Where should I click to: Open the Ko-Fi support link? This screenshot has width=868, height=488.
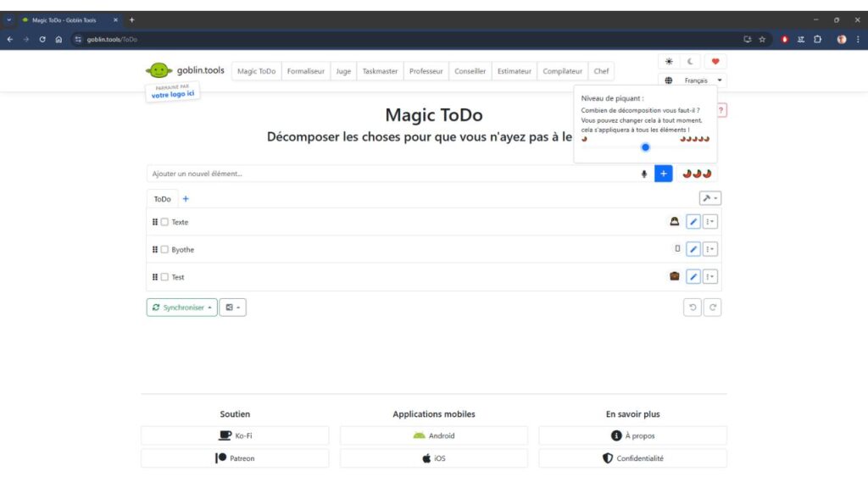tap(235, 435)
